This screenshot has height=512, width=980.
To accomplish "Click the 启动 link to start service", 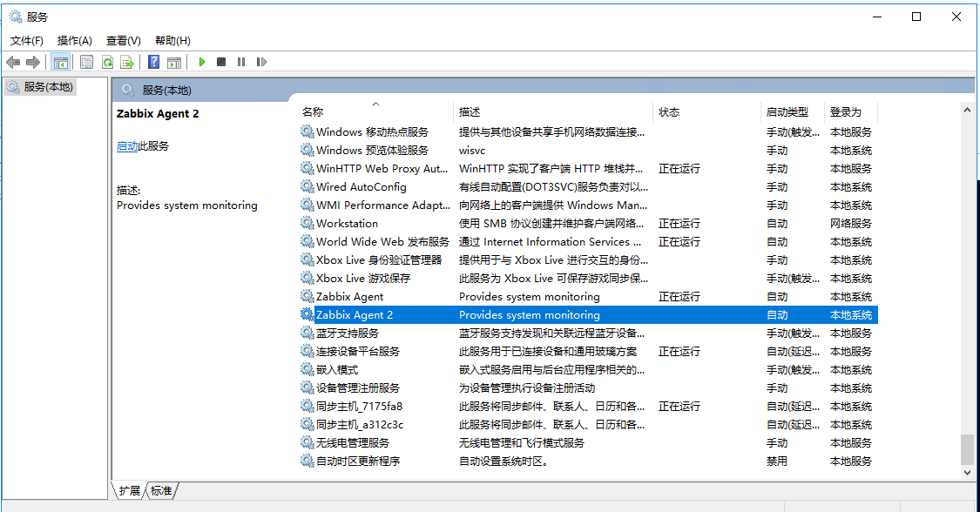I will 127,146.
